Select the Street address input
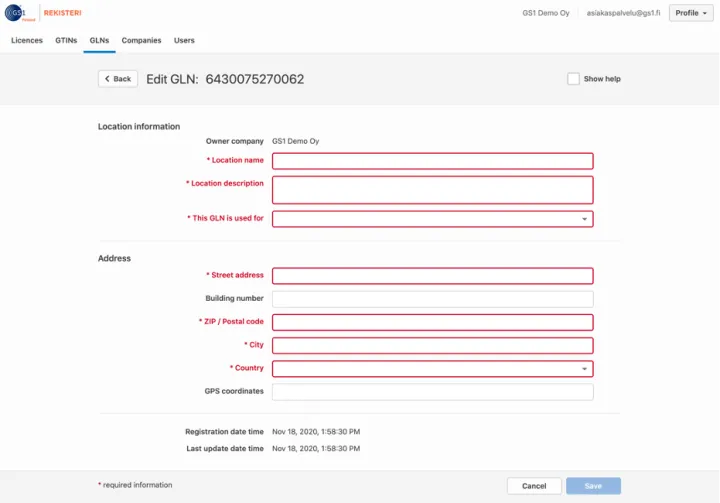This screenshot has width=720, height=503. pos(432,276)
